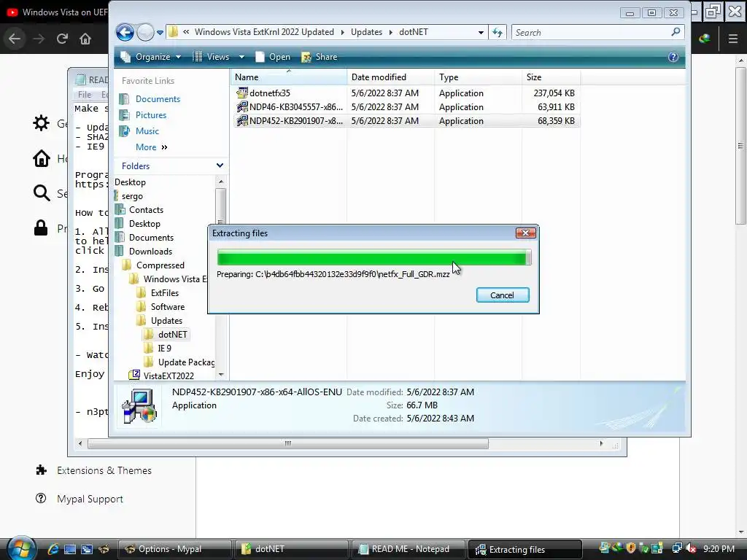Image resolution: width=747 pixels, height=560 pixels.
Task: Expand the Views dropdown arrow
Action: 241,57
